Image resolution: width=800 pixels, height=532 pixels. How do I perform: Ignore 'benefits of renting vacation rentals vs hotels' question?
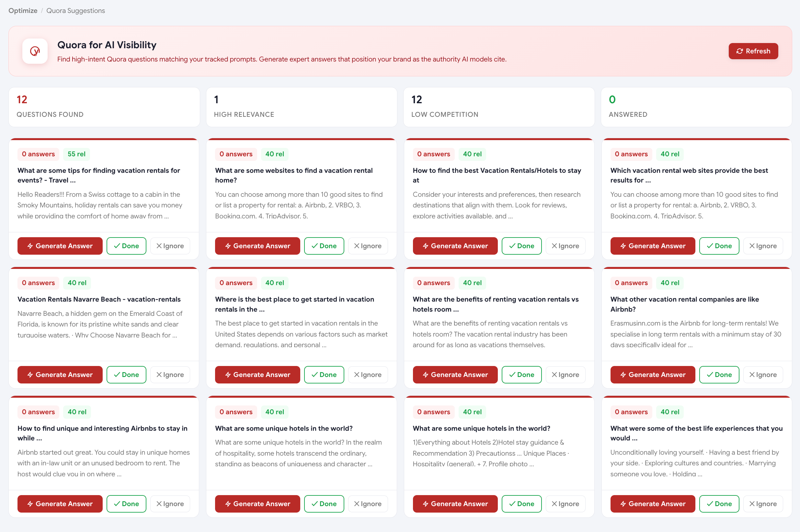(x=566, y=375)
